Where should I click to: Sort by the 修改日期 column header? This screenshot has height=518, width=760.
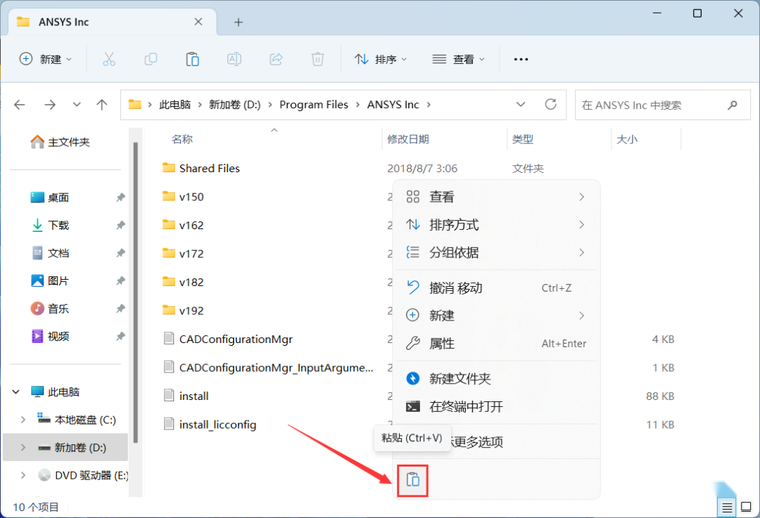(408, 140)
